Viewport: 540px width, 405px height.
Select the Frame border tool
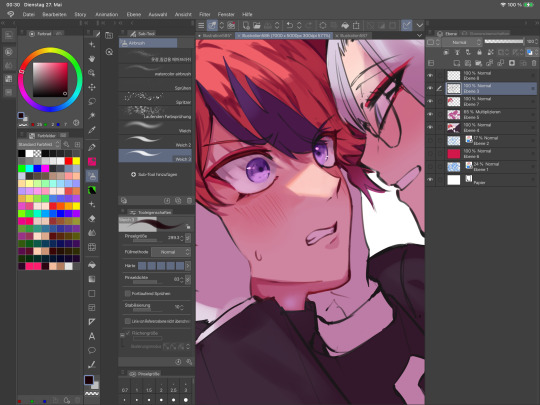(92, 308)
